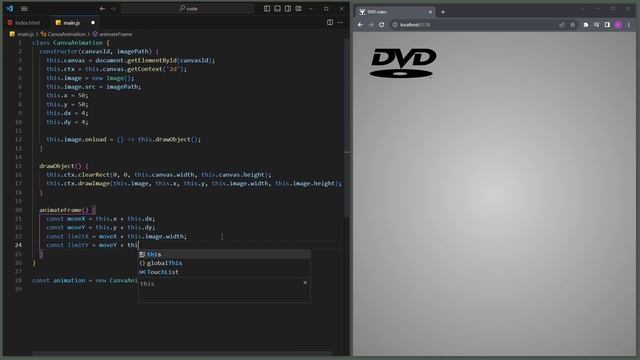This screenshot has width=640, height=360.
Task: Click line number 20 in the gutter
Action: click(x=18, y=210)
